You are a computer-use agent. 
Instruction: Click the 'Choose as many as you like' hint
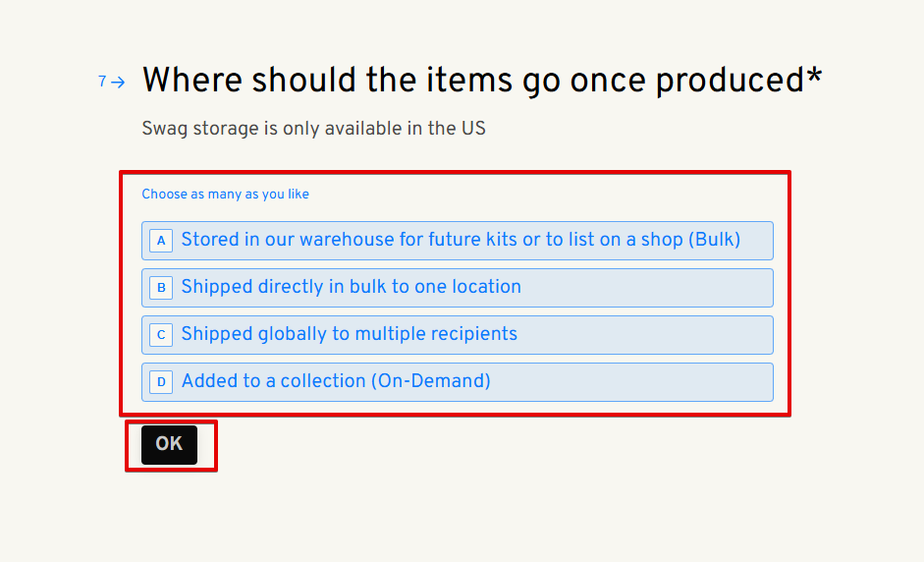225,195
